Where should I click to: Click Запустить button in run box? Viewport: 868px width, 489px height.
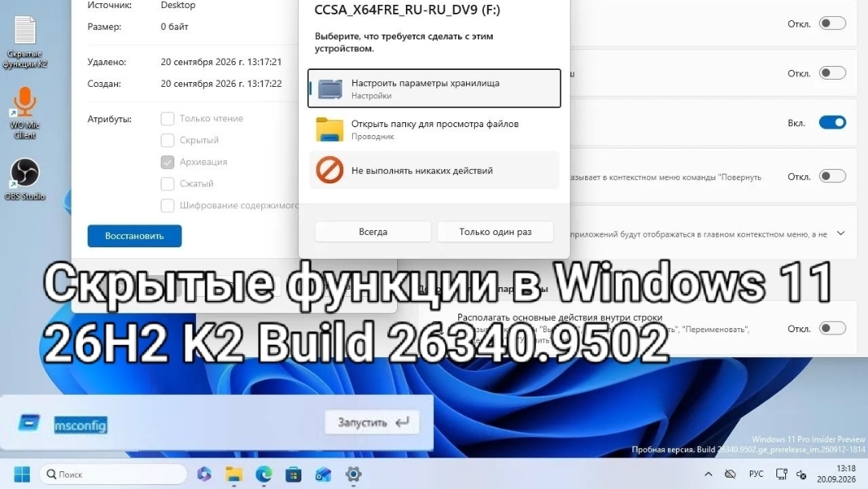[x=372, y=422]
